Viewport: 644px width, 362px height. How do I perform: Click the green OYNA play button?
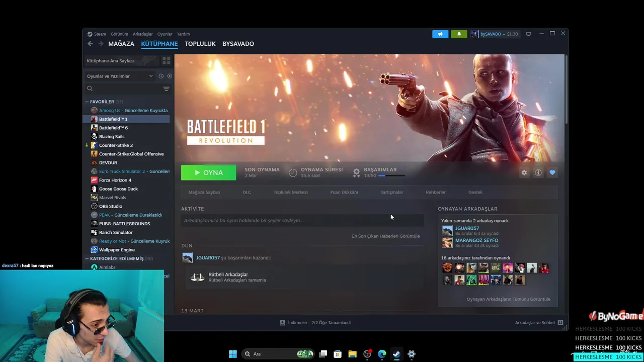[x=208, y=172]
